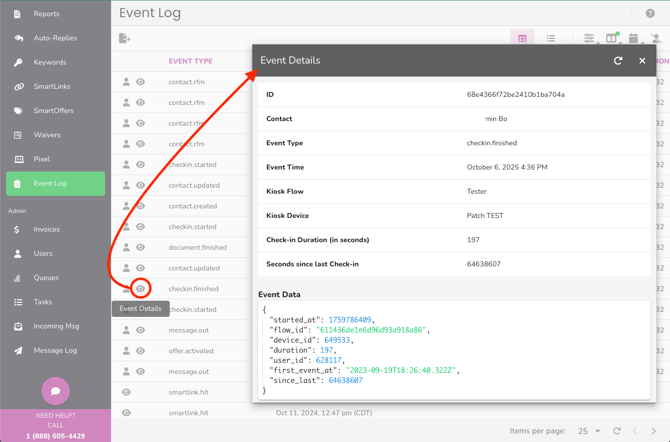
Task: Toggle eye icon for checkin.finished row
Action: (141, 289)
